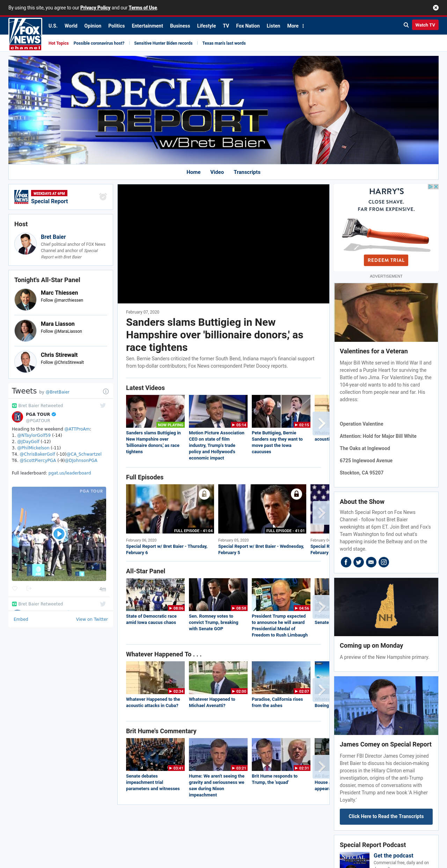447x868 pixels.
Task: Play the PGA TOUR tweet video
Action: click(x=59, y=534)
